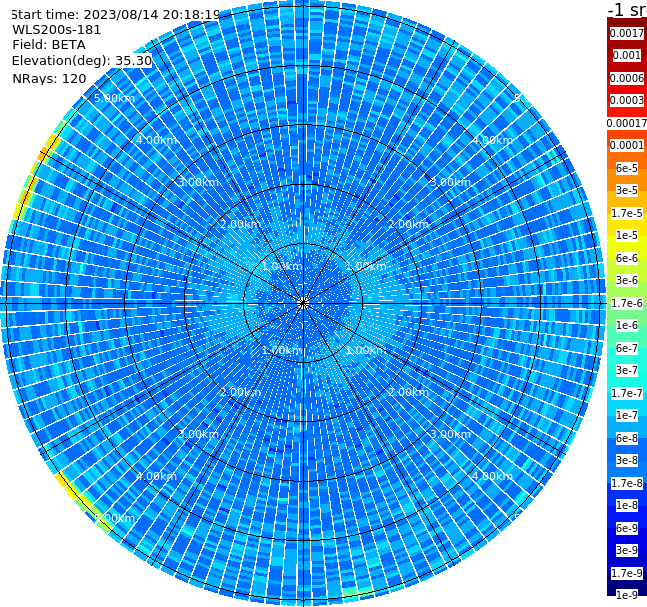Select the '3e-6' colorbar label
The height and width of the screenshot is (607, 647).
[627, 280]
